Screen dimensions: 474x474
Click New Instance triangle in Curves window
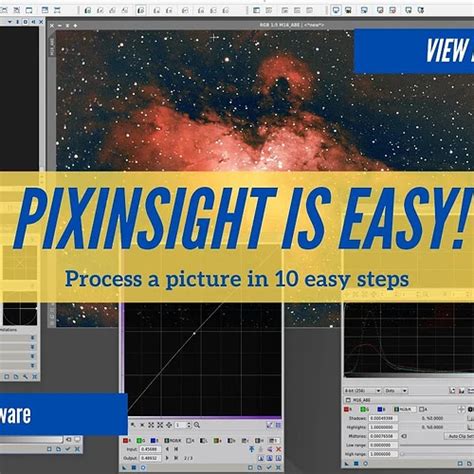pyautogui.click(x=124, y=468)
